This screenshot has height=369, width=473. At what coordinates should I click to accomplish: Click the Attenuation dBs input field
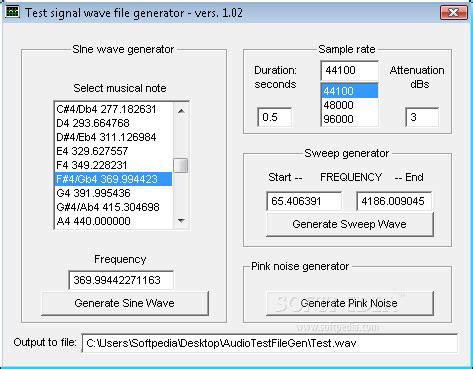[x=422, y=117]
